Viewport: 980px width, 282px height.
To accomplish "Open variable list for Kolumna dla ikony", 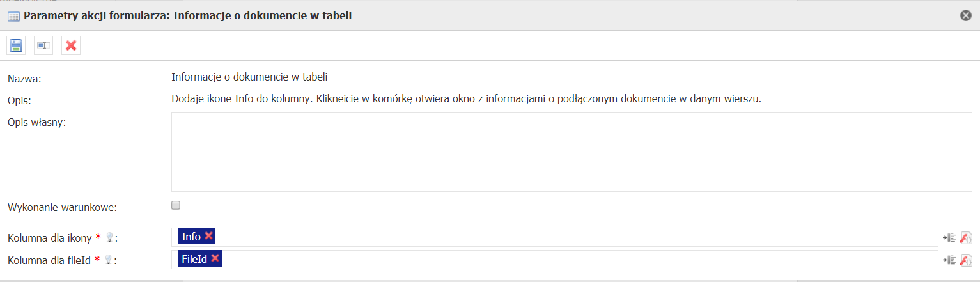I will (949, 238).
